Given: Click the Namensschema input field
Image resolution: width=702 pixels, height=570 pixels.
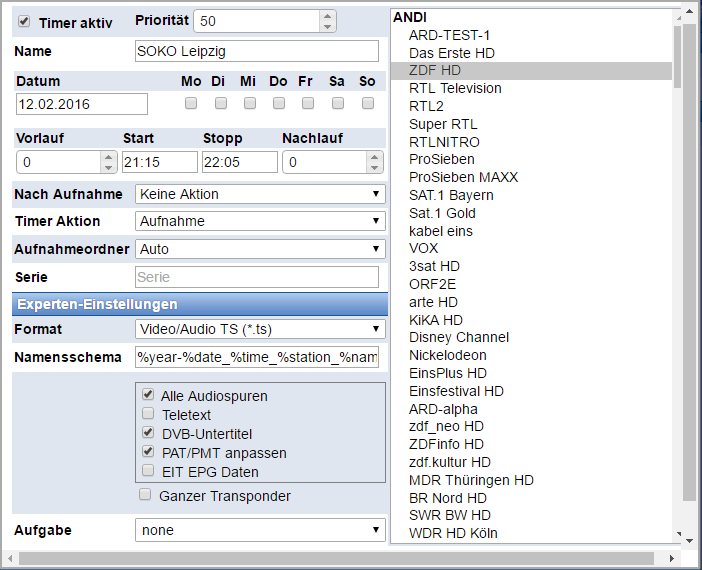Looking at the screenshot, I should pos(257,357).
